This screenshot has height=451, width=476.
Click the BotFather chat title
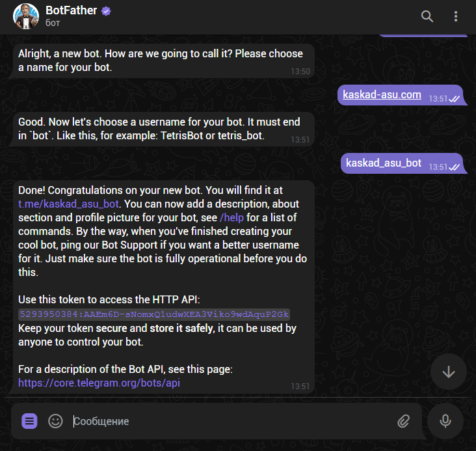pyautogui.click(x=72, y=11)
